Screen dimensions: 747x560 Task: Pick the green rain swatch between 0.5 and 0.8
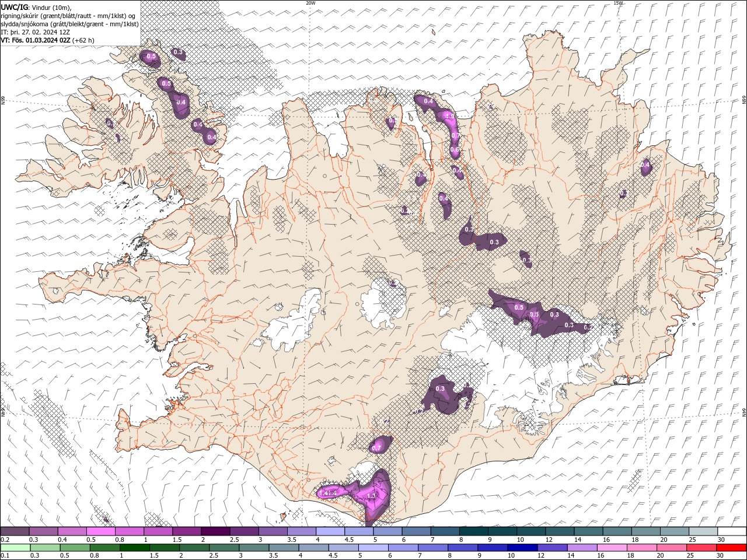click(75, 548)
